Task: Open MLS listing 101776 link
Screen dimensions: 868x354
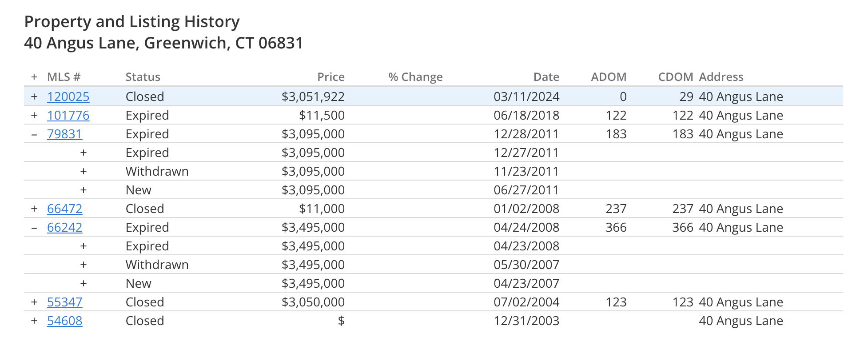Action: pyautogui.click(x=68, y=115)
